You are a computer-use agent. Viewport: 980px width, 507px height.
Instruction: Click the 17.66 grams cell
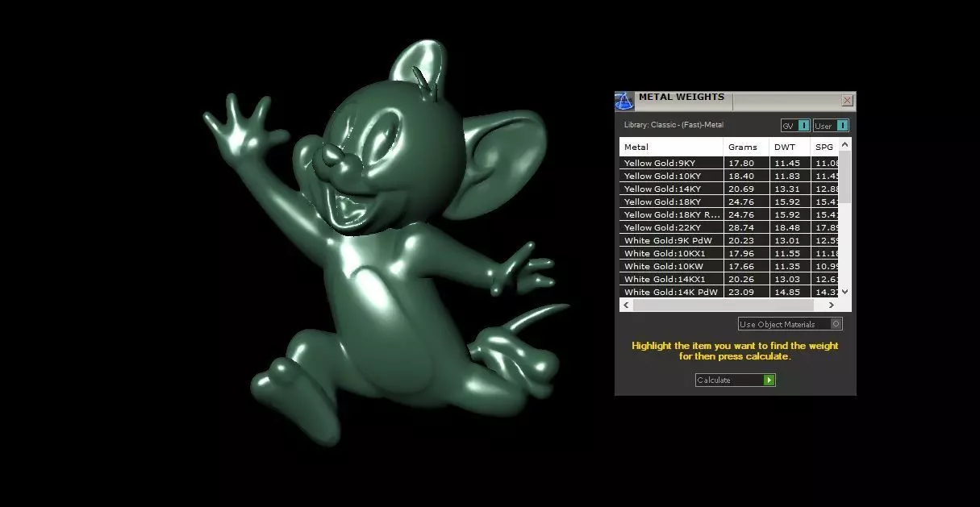click(x=746, y=266)
